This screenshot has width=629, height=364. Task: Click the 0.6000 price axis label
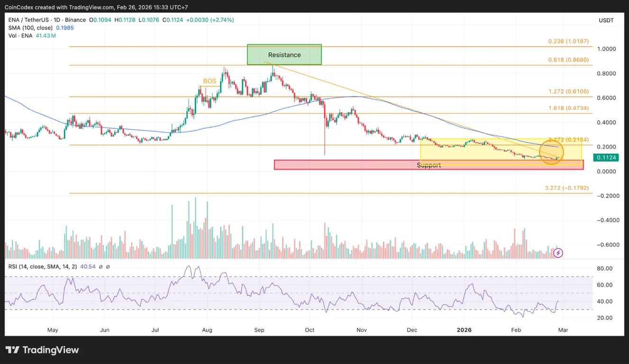click(607, 98)
